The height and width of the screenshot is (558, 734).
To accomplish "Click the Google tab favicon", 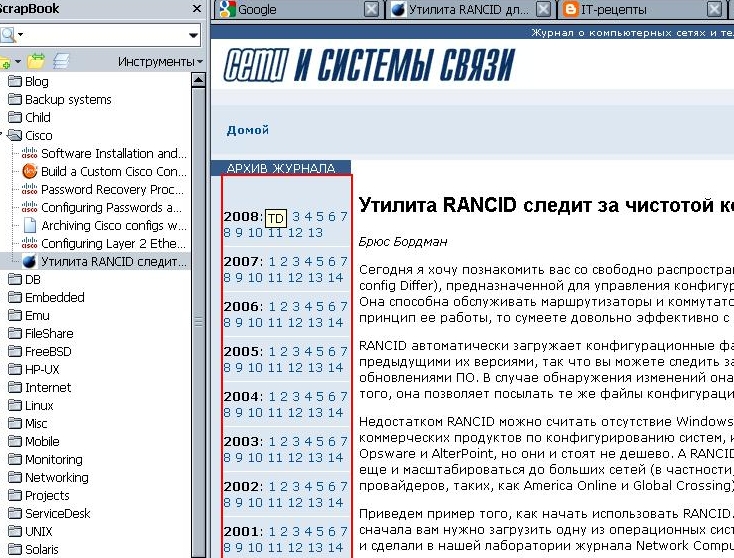I will tap(227, 9).
